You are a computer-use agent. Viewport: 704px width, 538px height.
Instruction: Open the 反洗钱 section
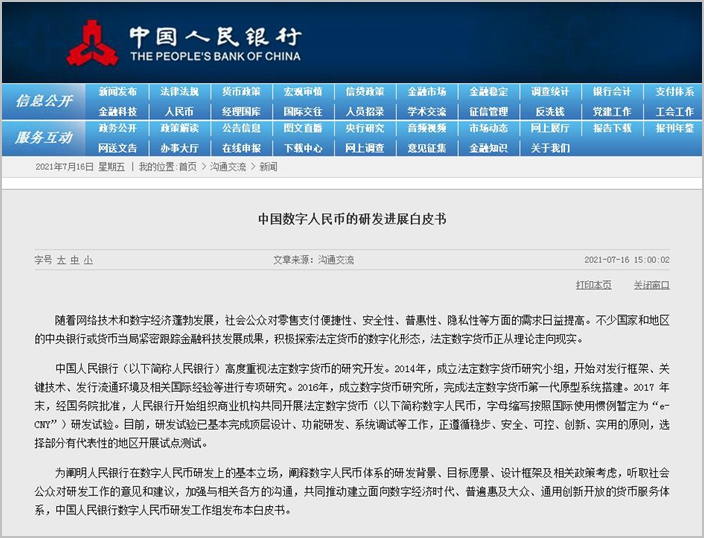point(550,112)
